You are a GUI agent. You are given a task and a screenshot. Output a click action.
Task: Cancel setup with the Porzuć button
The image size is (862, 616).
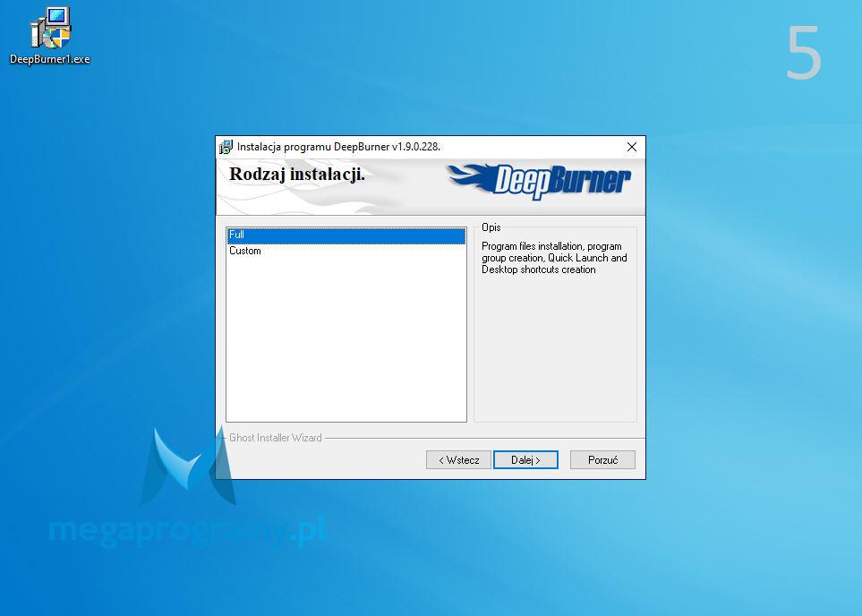(x=602, y=460)
